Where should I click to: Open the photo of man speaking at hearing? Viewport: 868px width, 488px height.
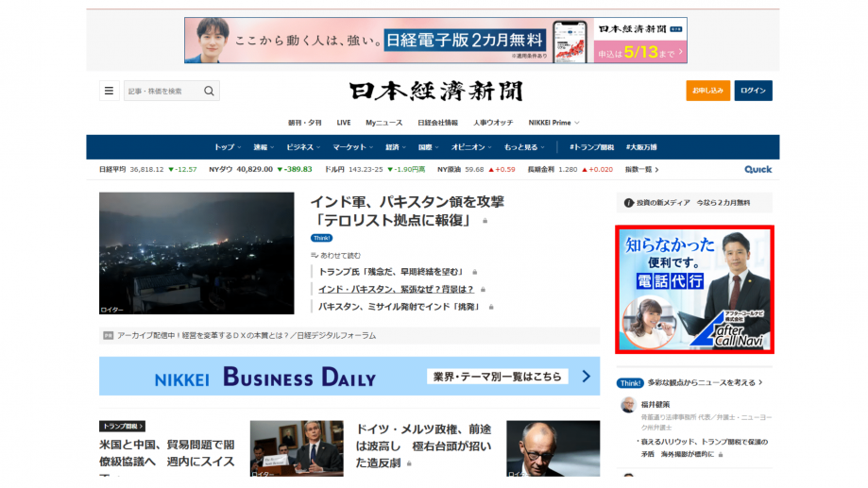(x=297, y=448)
